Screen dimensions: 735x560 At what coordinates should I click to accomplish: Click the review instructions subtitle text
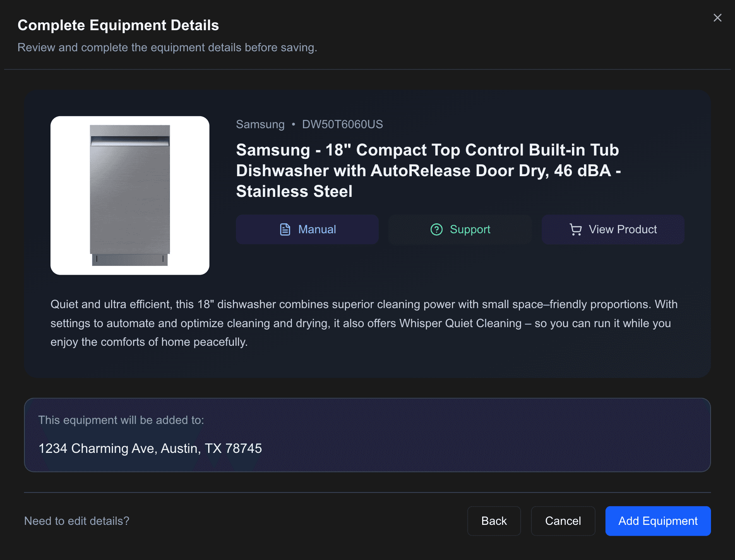(x=167, y=47)
